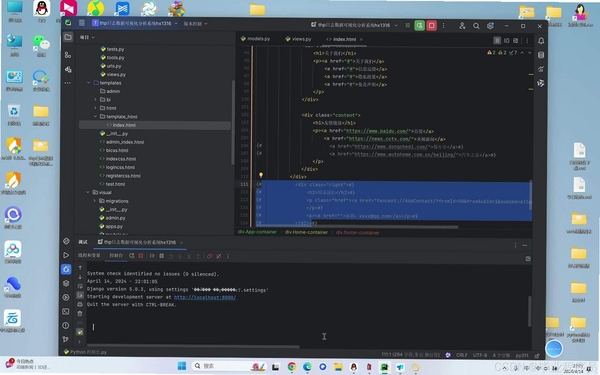The height and width of the screenshot is (375, 600).
Task: Switch to Threads and Variables debug tab
Action: click(x=89, y=255)
